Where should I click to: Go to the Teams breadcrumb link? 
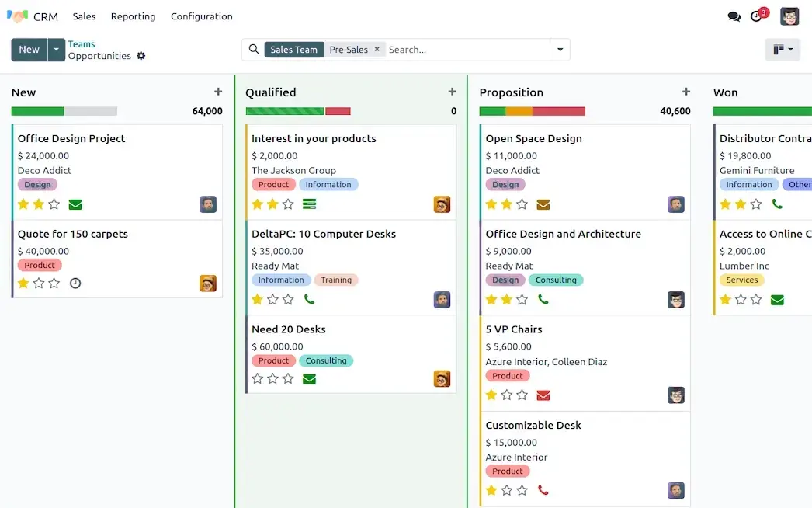[82, 44]
